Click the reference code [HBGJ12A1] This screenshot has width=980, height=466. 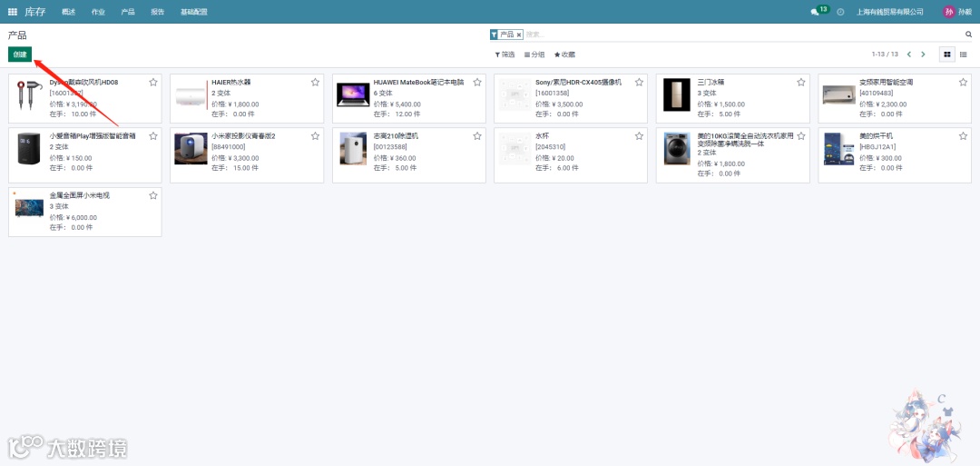[877, 147]
